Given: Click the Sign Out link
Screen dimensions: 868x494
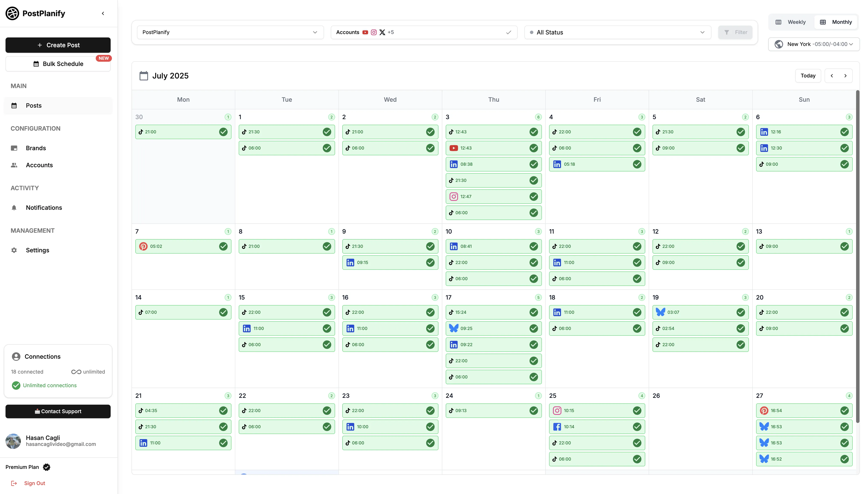Looking at the screenshot, I should [34, 483].
